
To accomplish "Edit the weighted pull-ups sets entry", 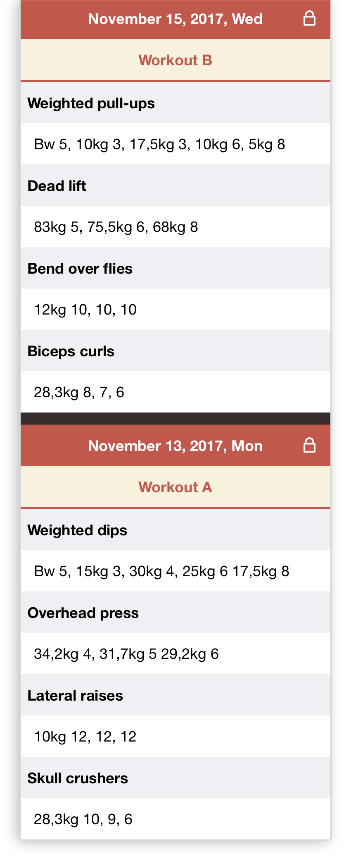I will tap(175, 144).
